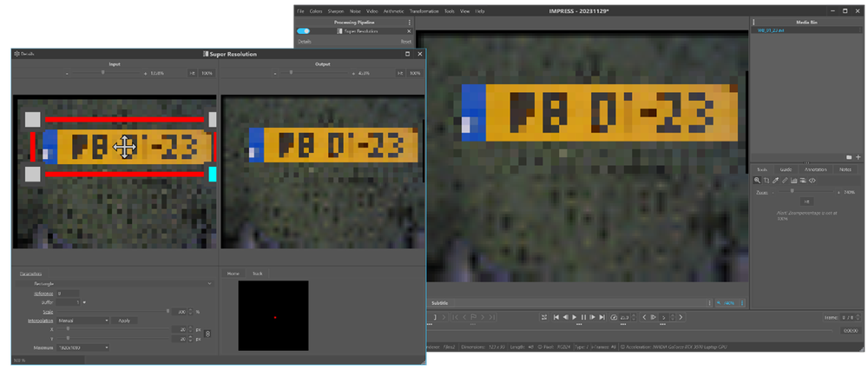Image resolution: width=868 pixels, height=370 pixels.
Task: Play the video
Action: pos(575,317)
